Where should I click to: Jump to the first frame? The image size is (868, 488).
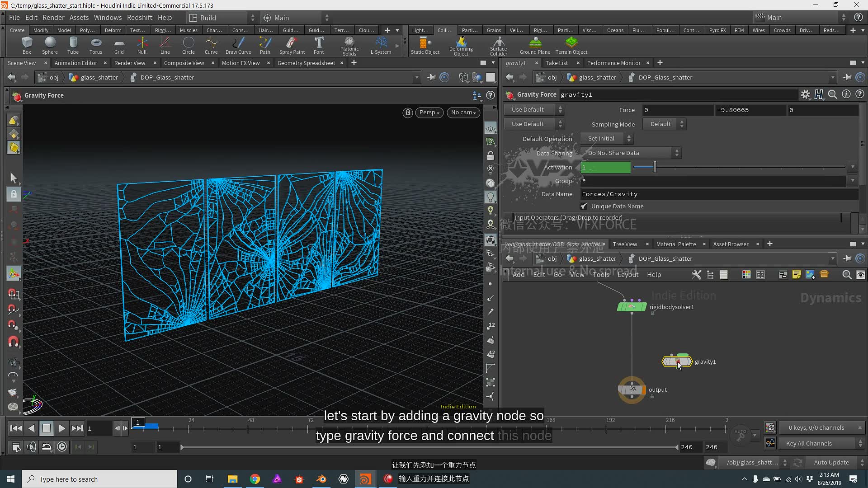pos(16,428)
